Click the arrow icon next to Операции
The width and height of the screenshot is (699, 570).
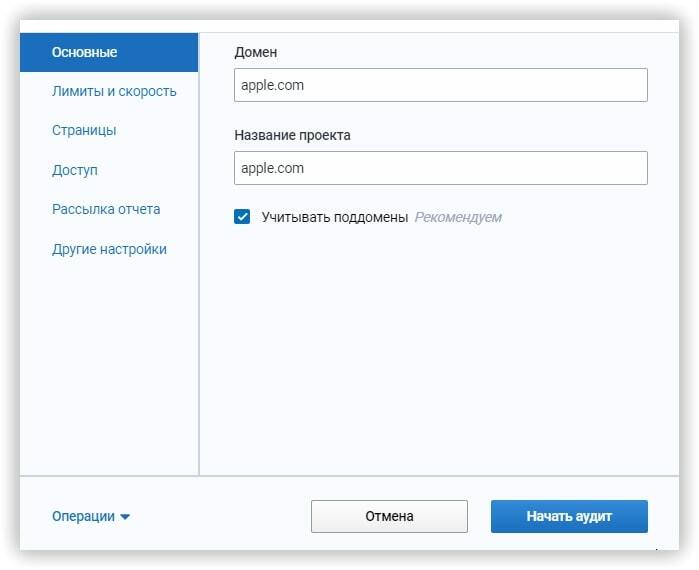[125, 517]
